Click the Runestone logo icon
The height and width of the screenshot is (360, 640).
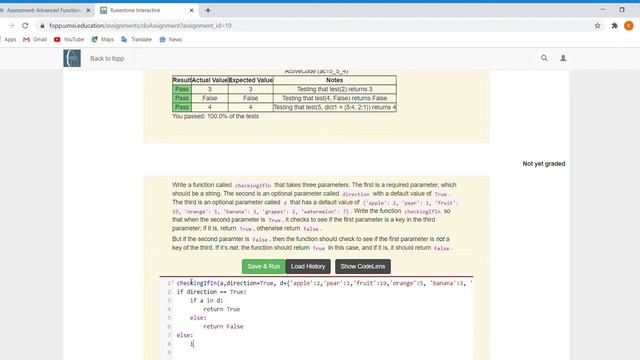point(72,58)
